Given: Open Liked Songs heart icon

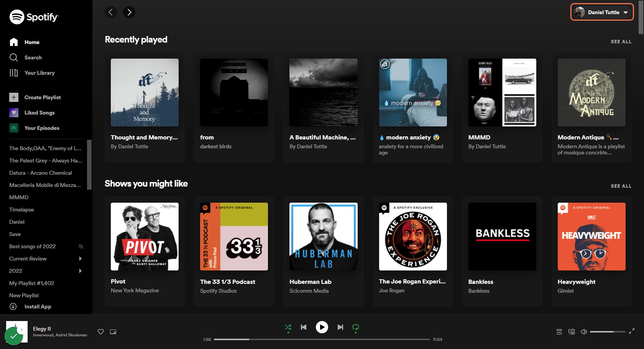Looking at the screenshot, I should 14,113.
